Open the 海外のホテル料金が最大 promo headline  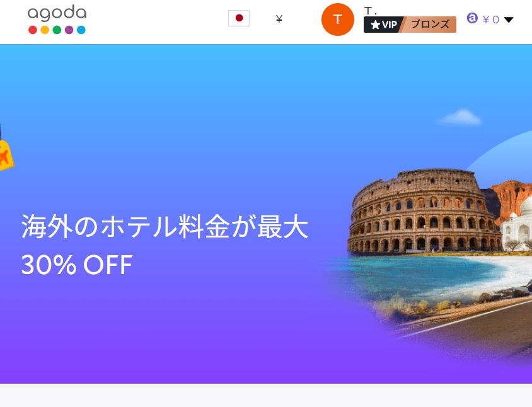[165, 226]
